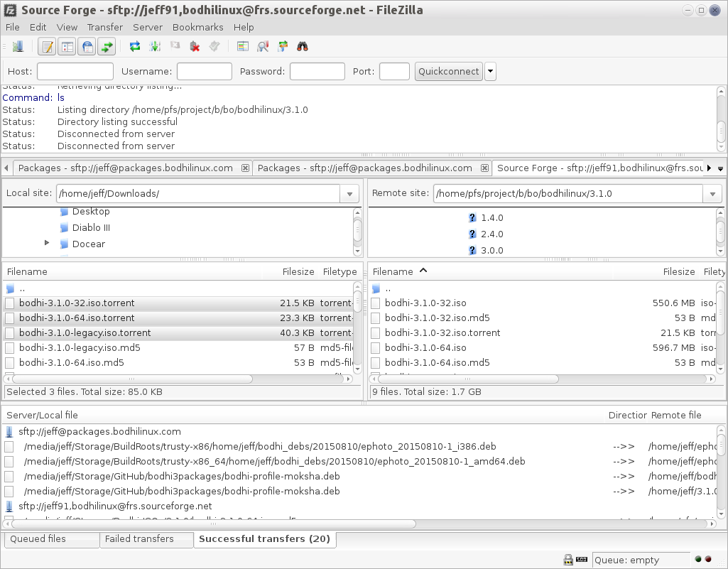Refresh file and folder lists
Screen dimensions: 728x569
coord(135,46)
